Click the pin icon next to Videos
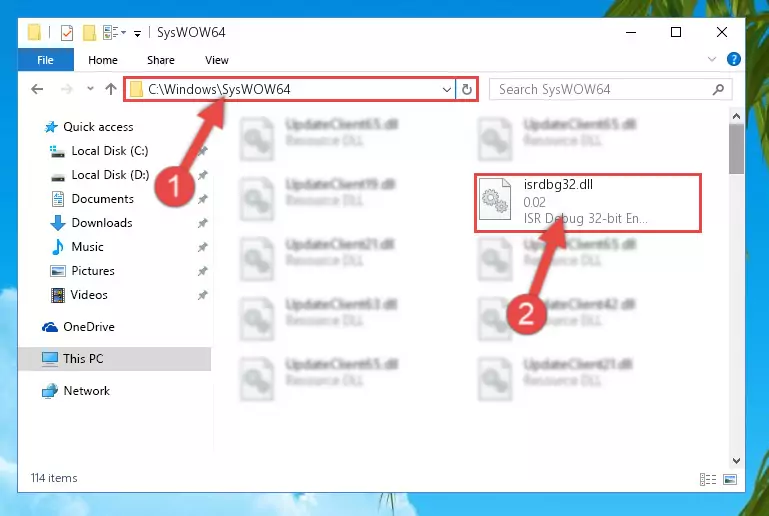This screenshot has height=516, width=769. point(203,295)
